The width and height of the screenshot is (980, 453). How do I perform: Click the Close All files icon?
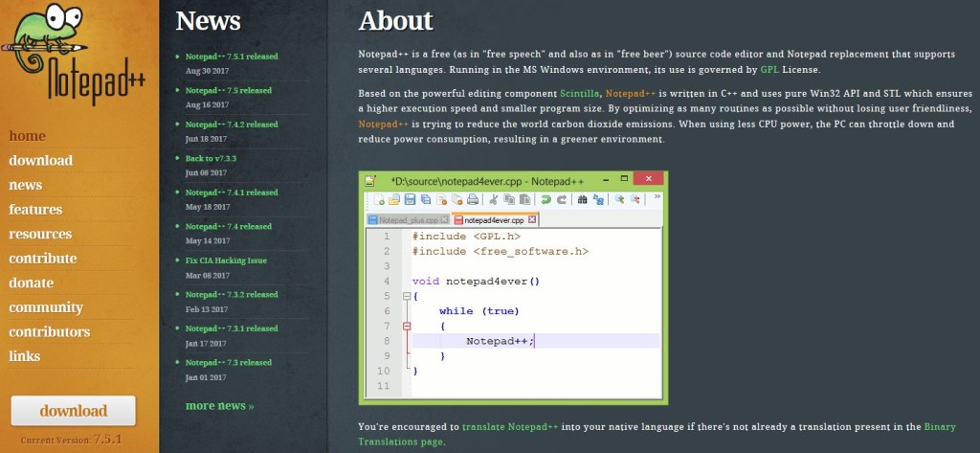tap(457, 199)
